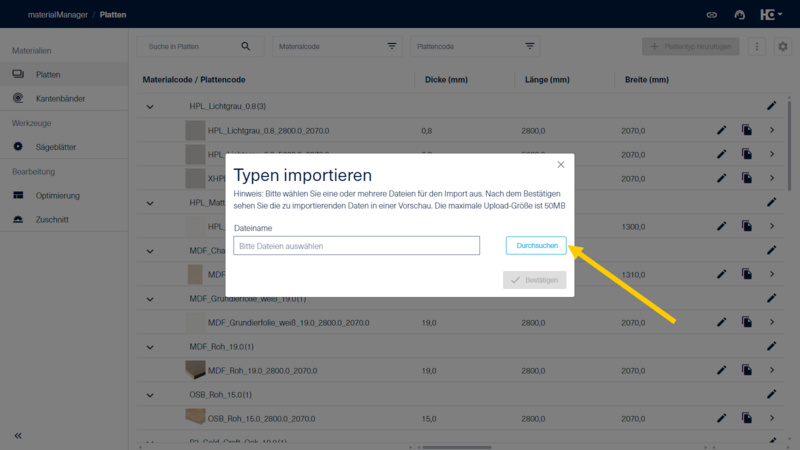
Task: Edit the HPL_Lichtgrau_0.8 group with pencil icon
Action: [772, 105]
